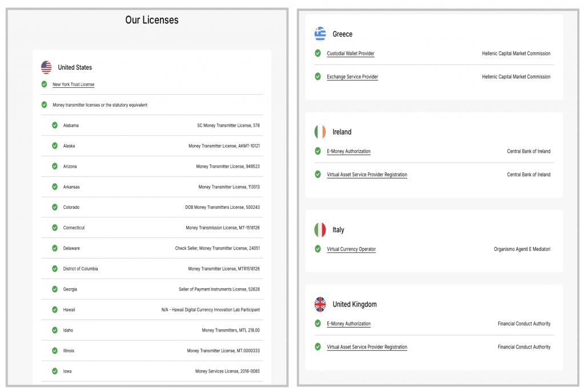Click green check beside Exchange Service Provider
Screen dimensions: 585x392
click(x=318, y=76)
